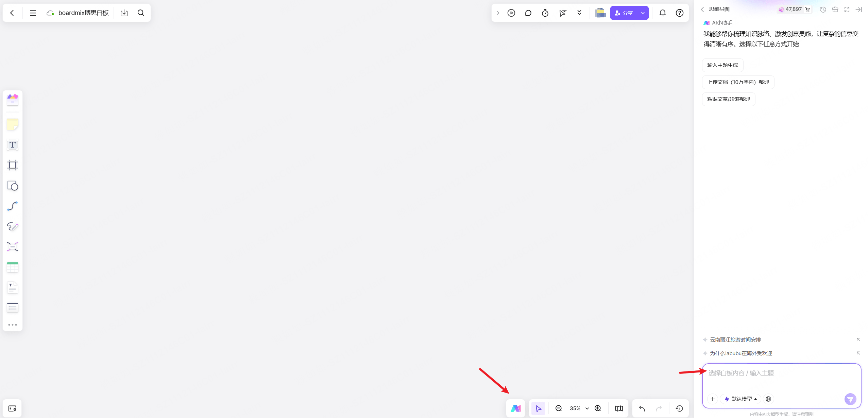Select the pen drawing tool
The image size is (868, 418).
[x=13, y=226]
